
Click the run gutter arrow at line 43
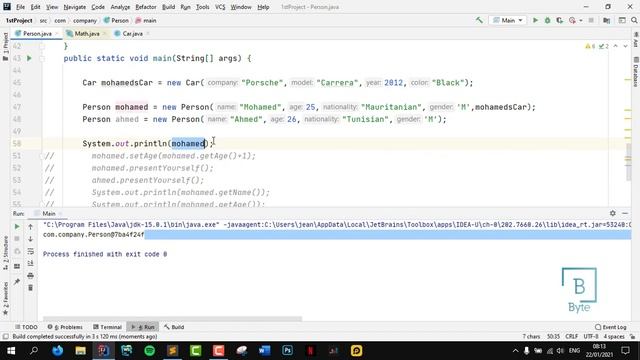pos(29,58)
